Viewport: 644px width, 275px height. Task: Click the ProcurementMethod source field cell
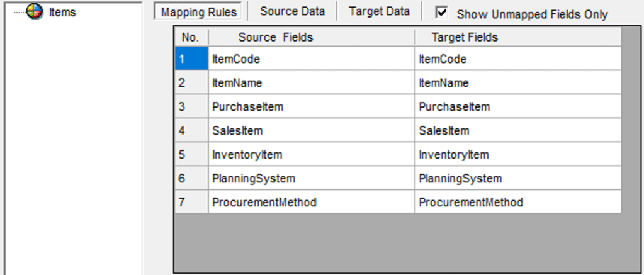[x=311, y=203]
